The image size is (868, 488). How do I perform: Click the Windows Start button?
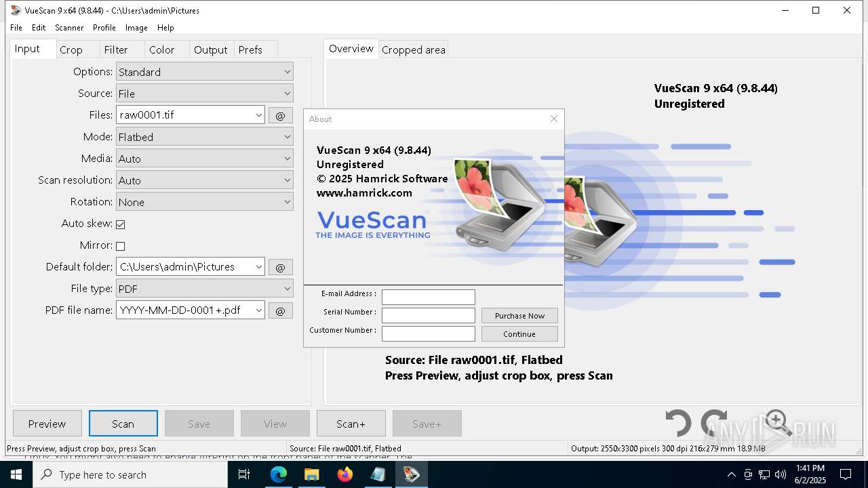point(16,474)
